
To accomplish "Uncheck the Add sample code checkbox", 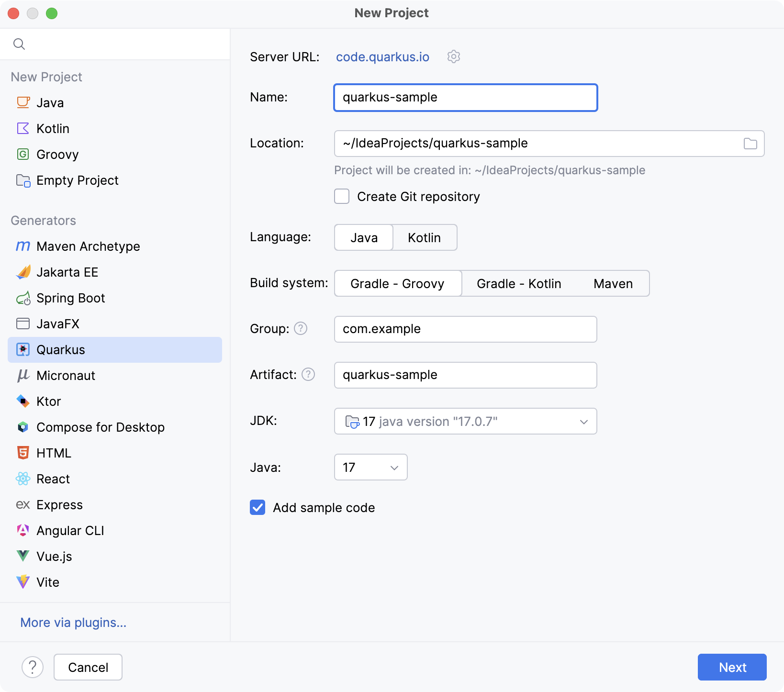I will [x=258, y=508].
